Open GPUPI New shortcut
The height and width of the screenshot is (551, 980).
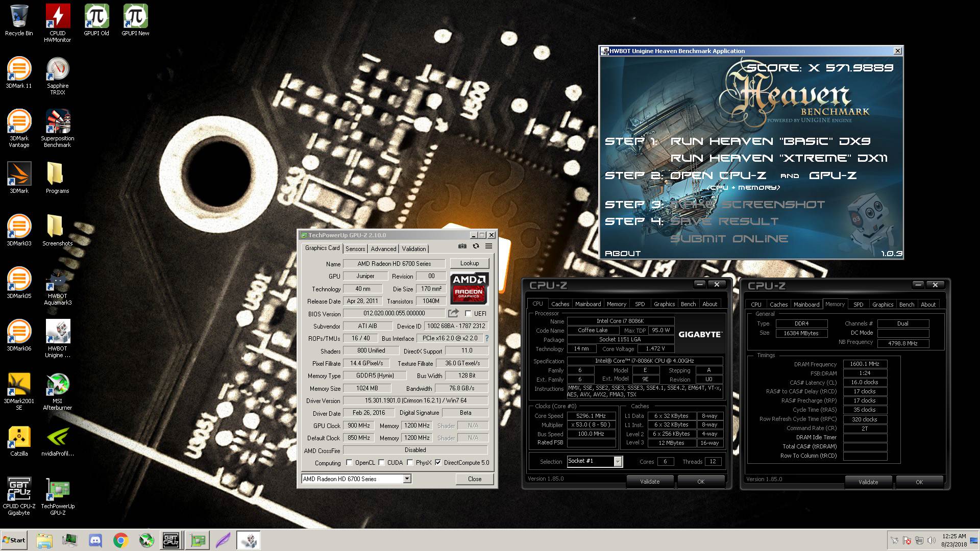coord(135,20)
